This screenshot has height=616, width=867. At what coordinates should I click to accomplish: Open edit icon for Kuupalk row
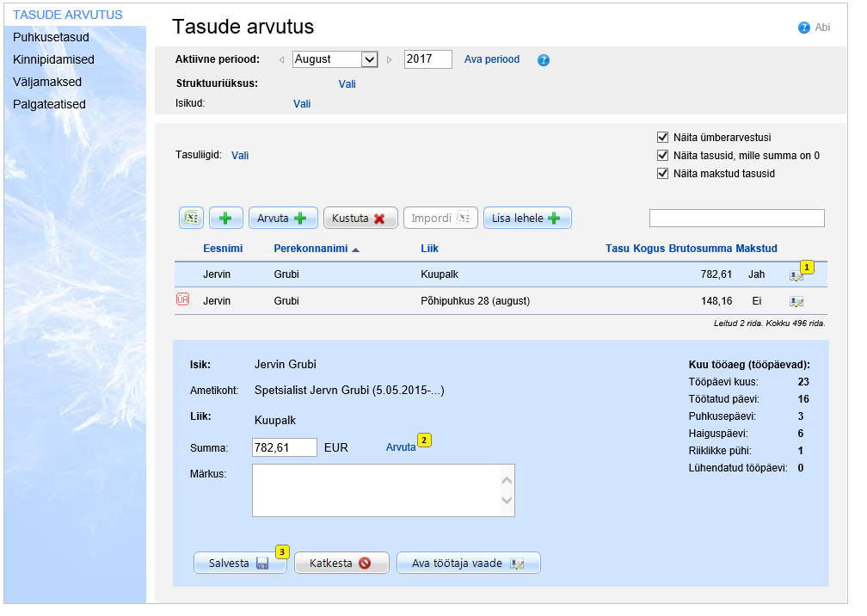(x=796, y=276)
